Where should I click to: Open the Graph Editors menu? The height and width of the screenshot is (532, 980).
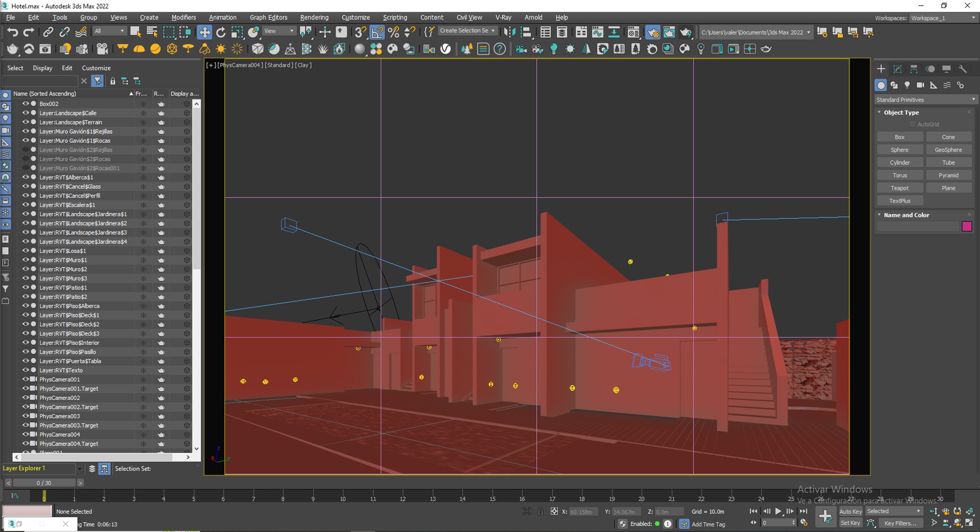click(x=268, y=17)
